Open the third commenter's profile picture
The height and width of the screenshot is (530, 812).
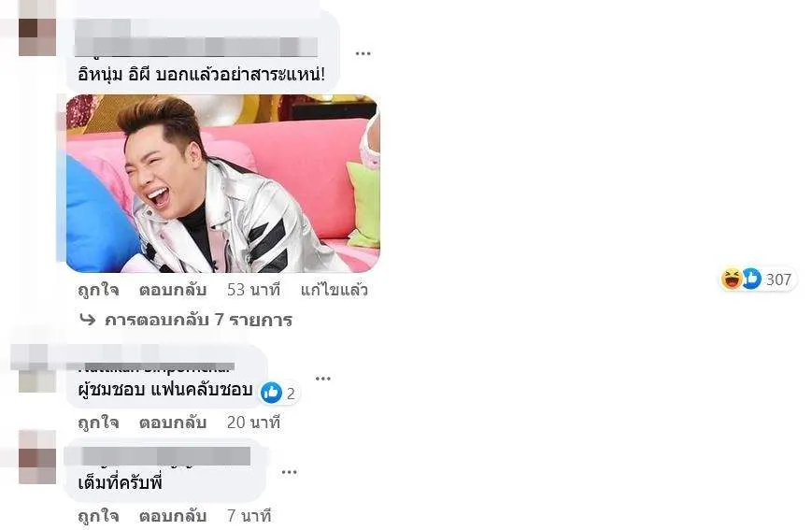(37, 456)
